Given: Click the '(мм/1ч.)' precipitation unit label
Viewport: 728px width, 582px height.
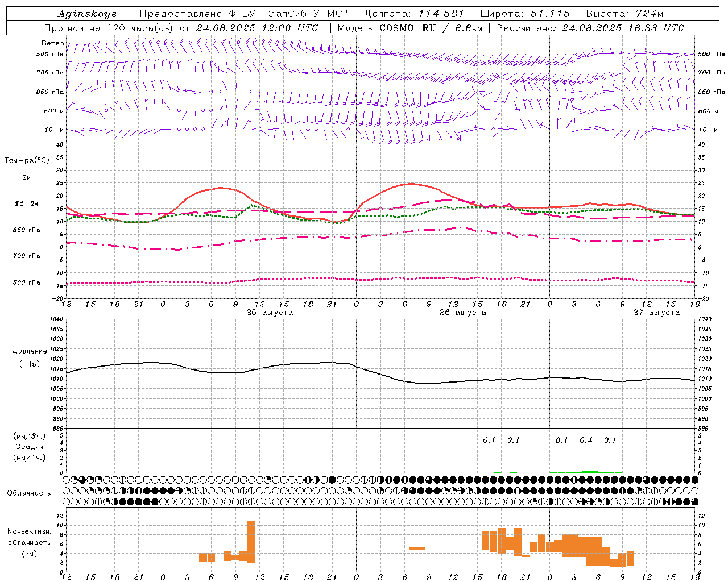Looking at the screenshot, I should pyautogui.click(x=29, y=458).
